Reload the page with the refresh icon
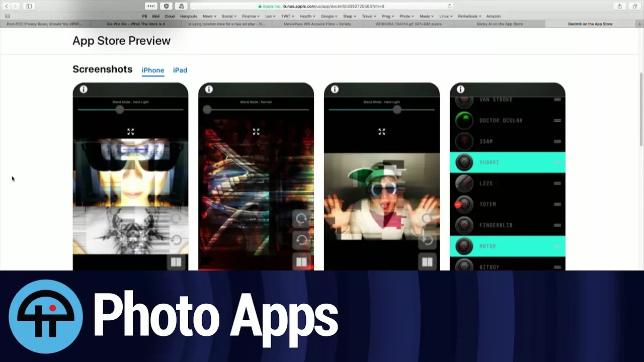 click(x=449, y=6)
